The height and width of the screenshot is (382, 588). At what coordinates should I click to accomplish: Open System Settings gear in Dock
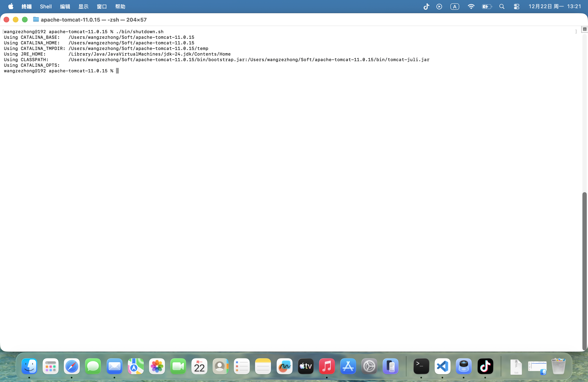tap(369, 366)
